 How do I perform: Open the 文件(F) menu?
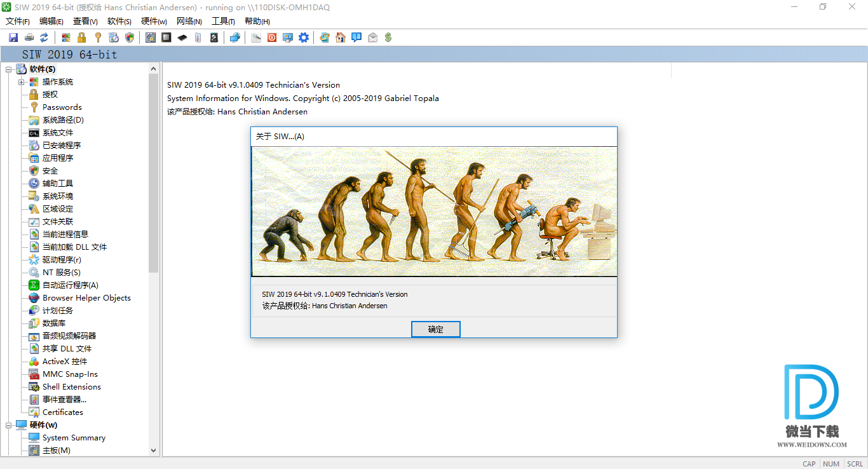pos(18,21)
